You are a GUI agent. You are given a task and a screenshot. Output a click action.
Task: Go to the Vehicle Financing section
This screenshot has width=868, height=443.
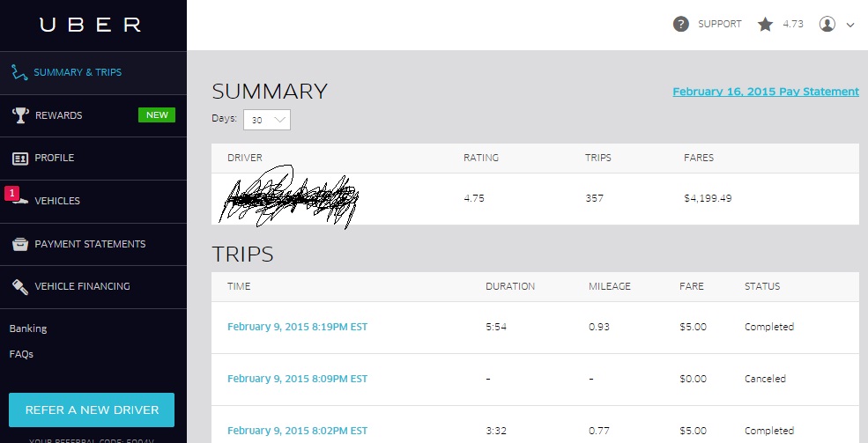pos(82,286)
